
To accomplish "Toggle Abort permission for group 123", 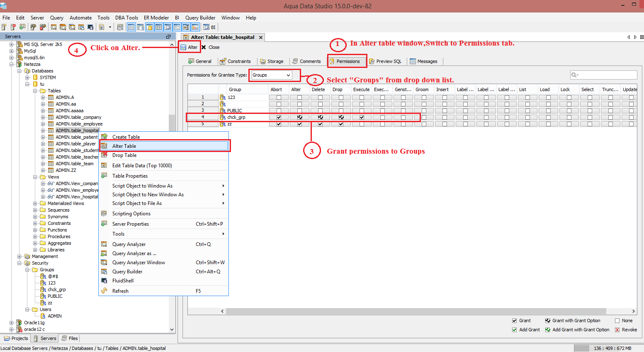I will pyautogui.click(x=279, y=98).
